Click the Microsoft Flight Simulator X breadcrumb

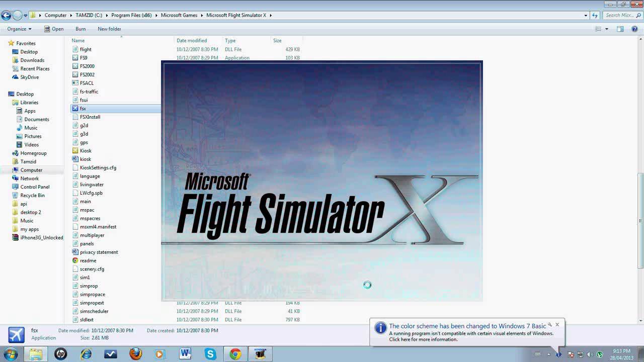pos(236,15)
